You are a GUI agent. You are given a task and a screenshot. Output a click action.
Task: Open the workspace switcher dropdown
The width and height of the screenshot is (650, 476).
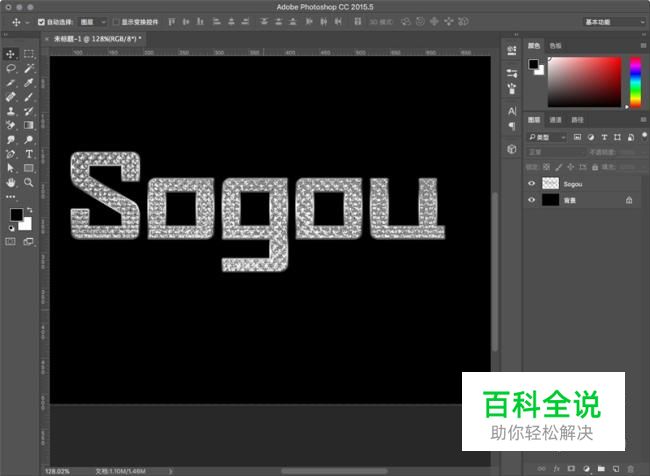(614, 22)
